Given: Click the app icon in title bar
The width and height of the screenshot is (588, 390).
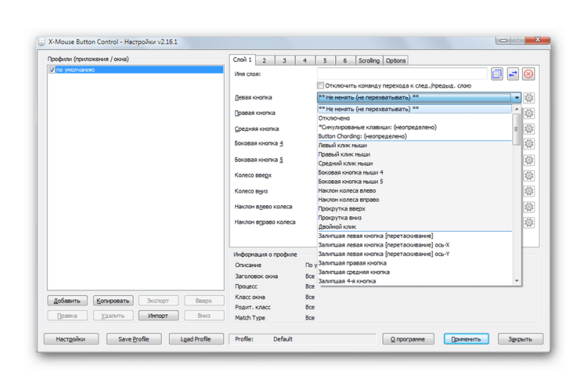Looking at the screenshot, I should coord(42,42).
